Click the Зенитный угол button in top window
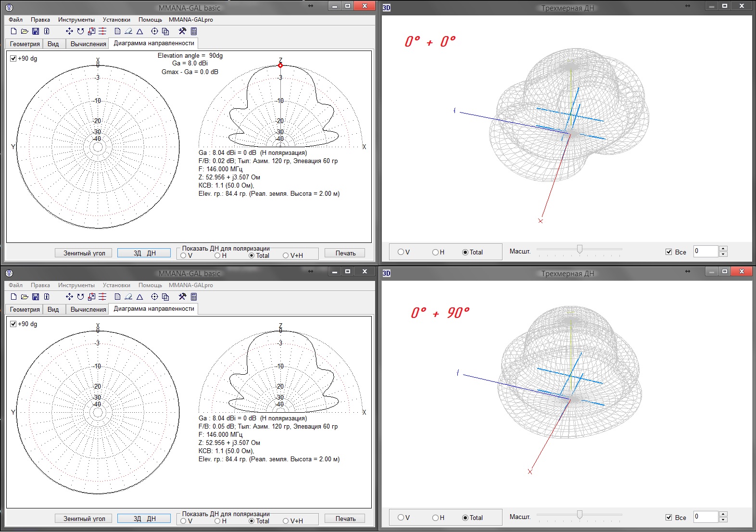The width and height of the screenshot is (756, 532). [84, 253]
